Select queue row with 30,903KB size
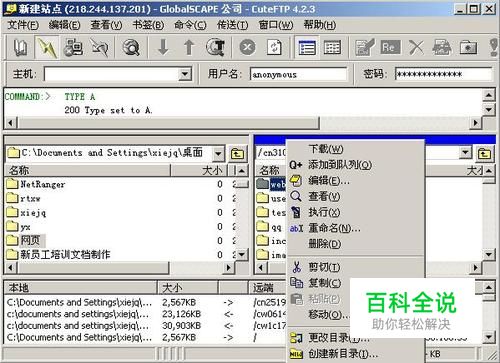This screenshot has width=500, height=363. point(146,326)
